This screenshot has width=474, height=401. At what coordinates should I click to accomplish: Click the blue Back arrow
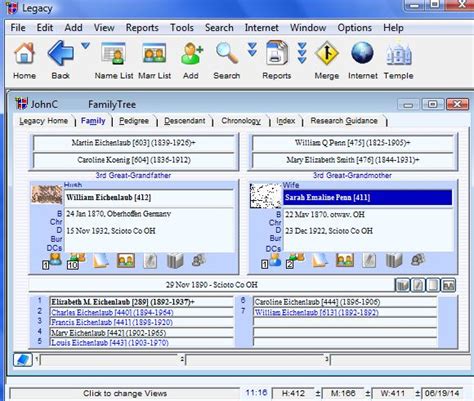(x=60, y=53)
